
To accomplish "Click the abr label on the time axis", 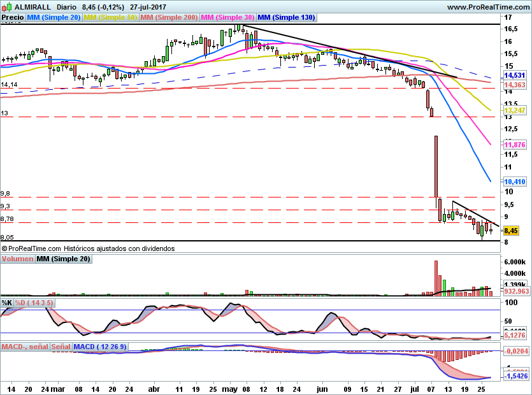I will (154, 389).
